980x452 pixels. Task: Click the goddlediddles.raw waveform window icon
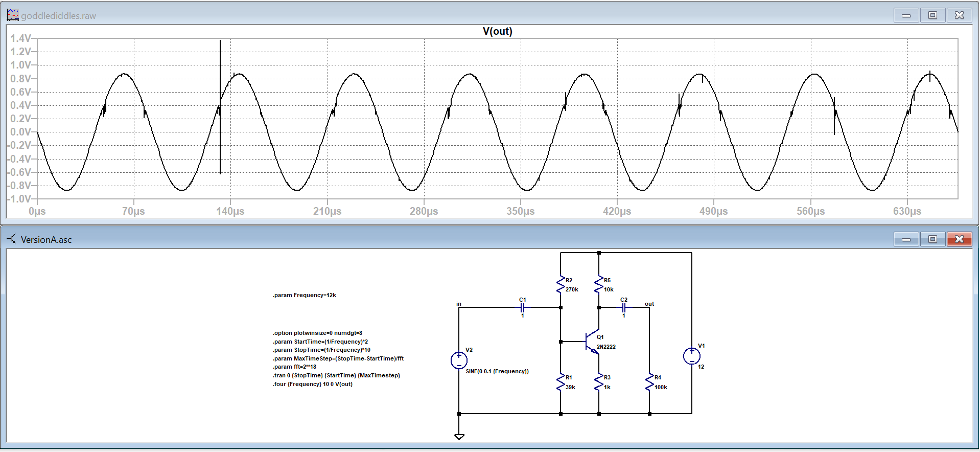click(x=13, y=15)
